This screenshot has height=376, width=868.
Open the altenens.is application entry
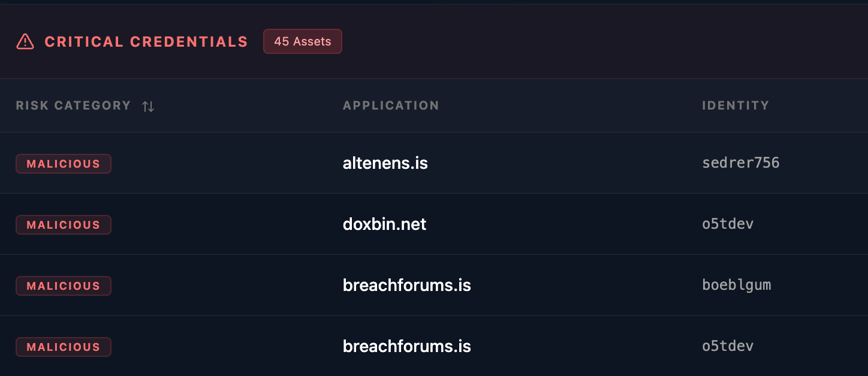point(385,163)
